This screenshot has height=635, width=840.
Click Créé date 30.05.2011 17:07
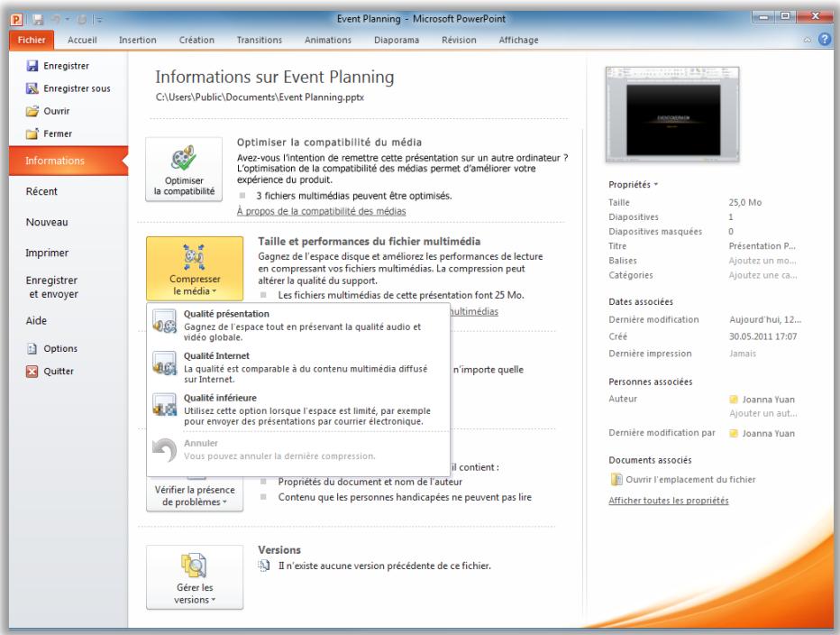coord(762,336)
